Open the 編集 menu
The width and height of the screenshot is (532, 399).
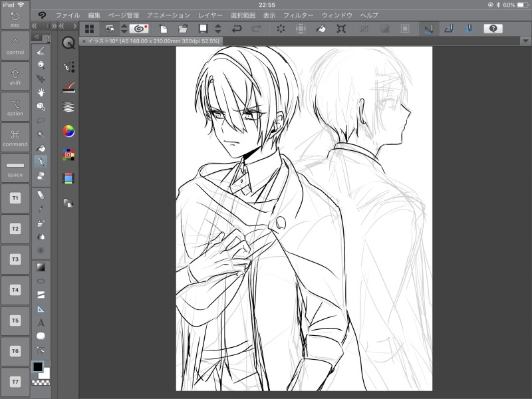(94, 15)
